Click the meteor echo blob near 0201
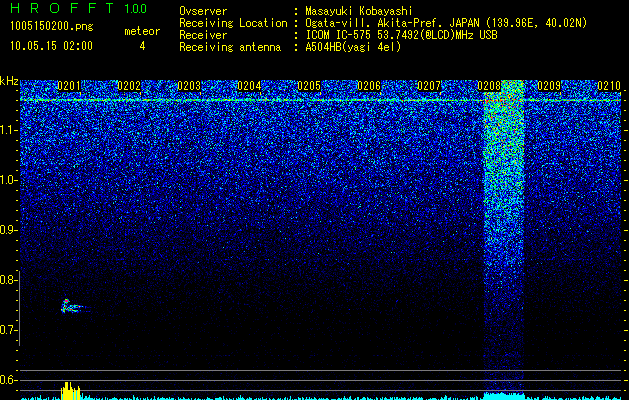This screenshot has width=629, height=400. coord(73,307)
